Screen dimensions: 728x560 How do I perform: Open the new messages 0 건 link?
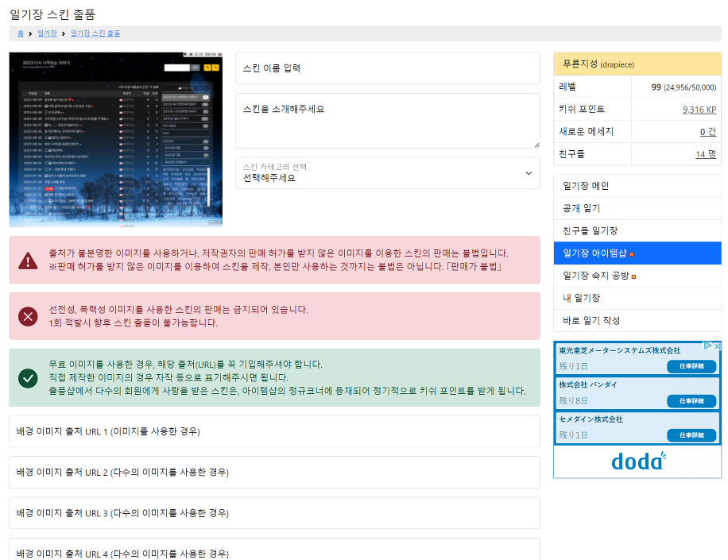(x=707, y=132)
